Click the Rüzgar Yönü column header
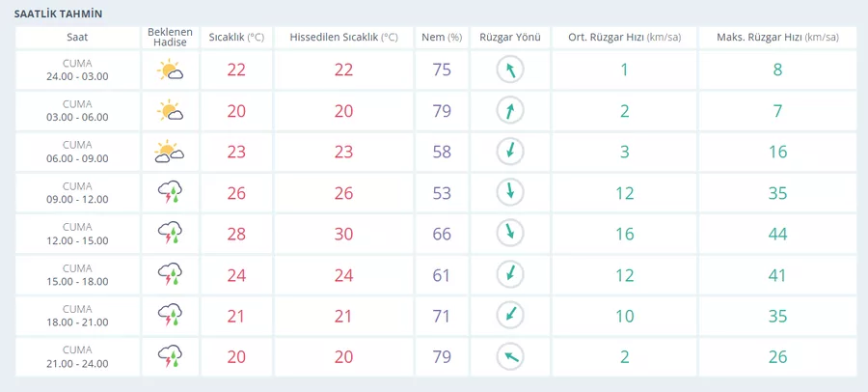 [510, 38]
